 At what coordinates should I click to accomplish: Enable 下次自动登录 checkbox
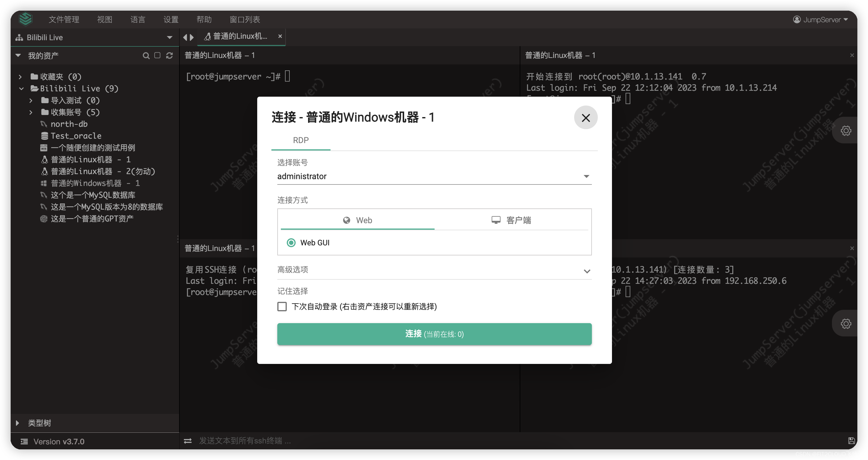tap(282, 306)
